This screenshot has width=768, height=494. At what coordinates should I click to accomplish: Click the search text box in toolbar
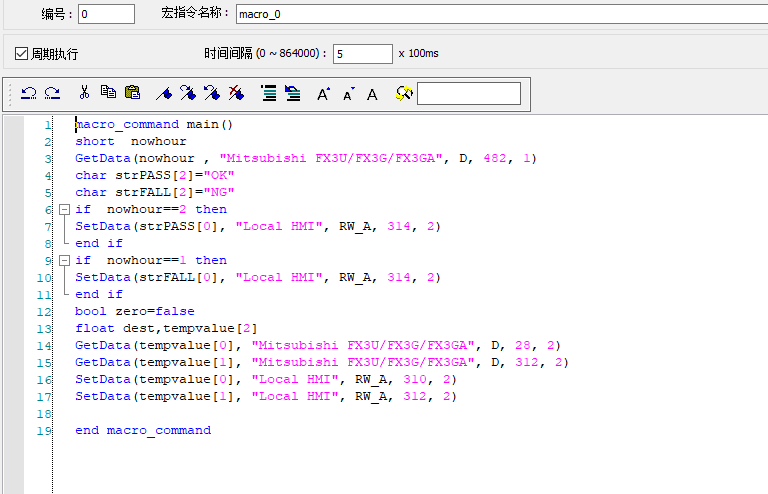click(468, 93)
